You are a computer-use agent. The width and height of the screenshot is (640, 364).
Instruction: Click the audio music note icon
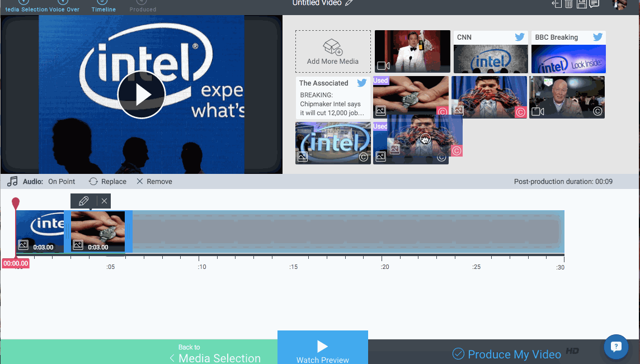[x=13, y=182]
